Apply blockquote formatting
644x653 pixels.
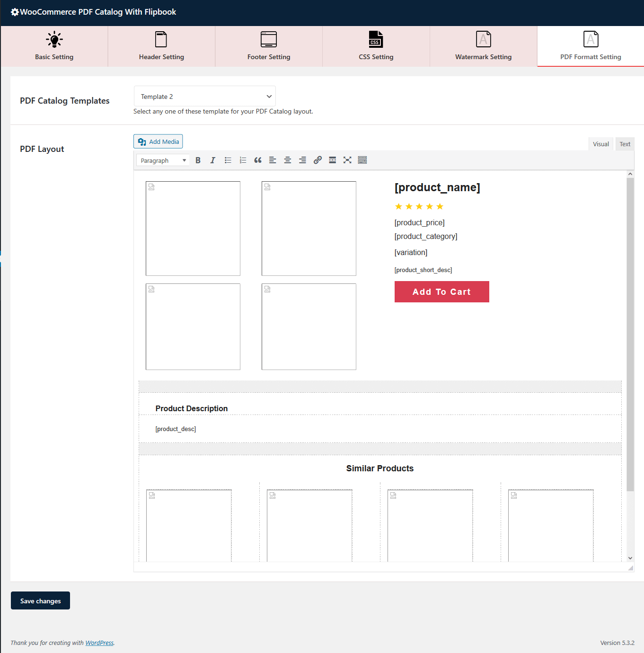258,160
